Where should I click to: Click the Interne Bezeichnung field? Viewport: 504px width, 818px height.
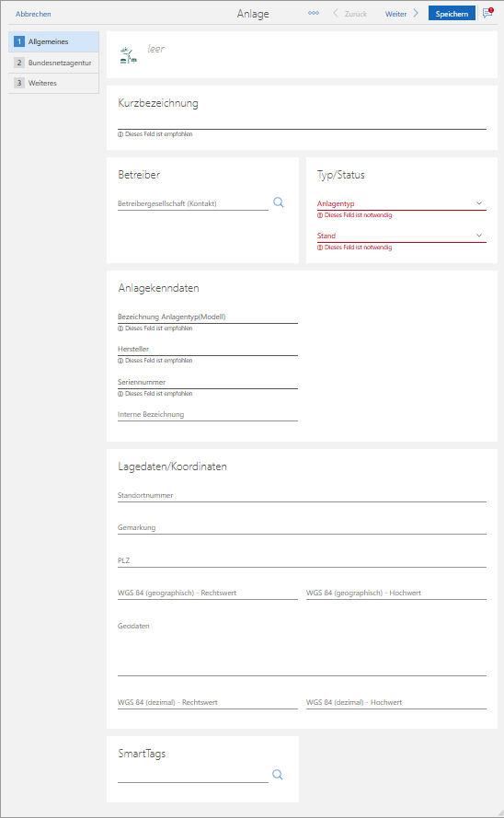[208, 414]
